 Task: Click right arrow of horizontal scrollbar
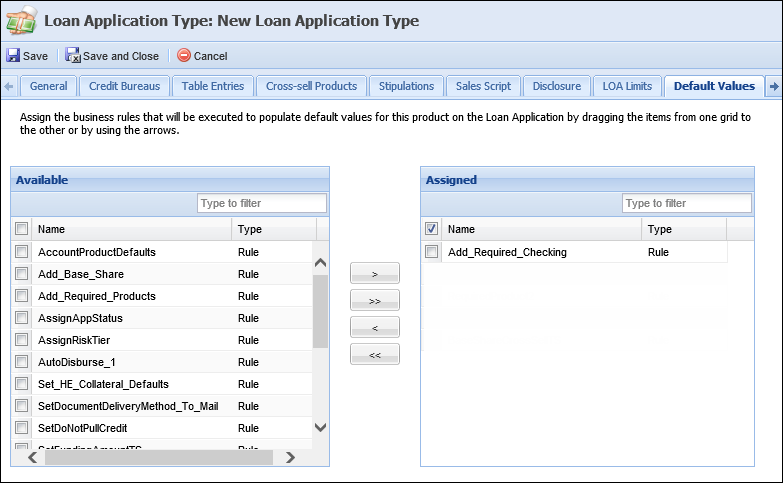[290, 457]
